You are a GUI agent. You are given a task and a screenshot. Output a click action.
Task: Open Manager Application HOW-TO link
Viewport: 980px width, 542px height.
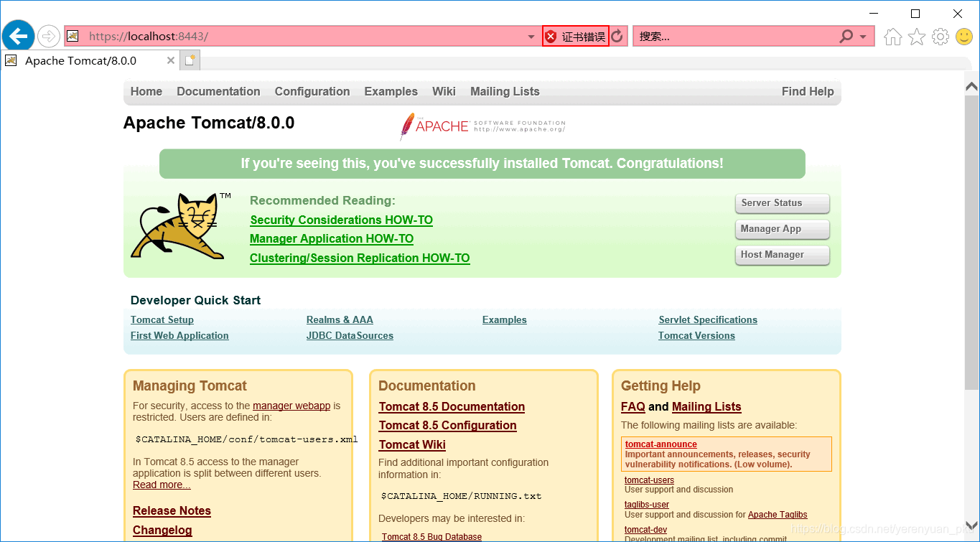coord(332,238)
